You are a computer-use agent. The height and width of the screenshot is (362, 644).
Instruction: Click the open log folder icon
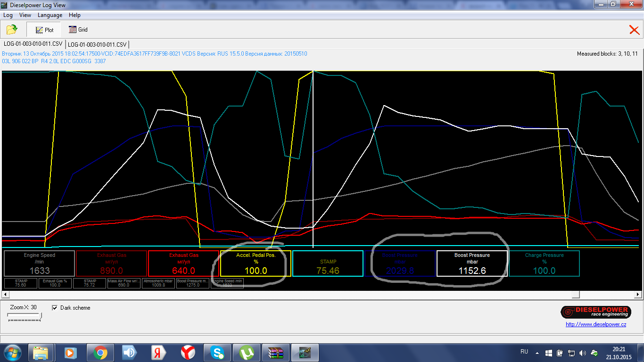pyautogui.click(x=12, y=30)
